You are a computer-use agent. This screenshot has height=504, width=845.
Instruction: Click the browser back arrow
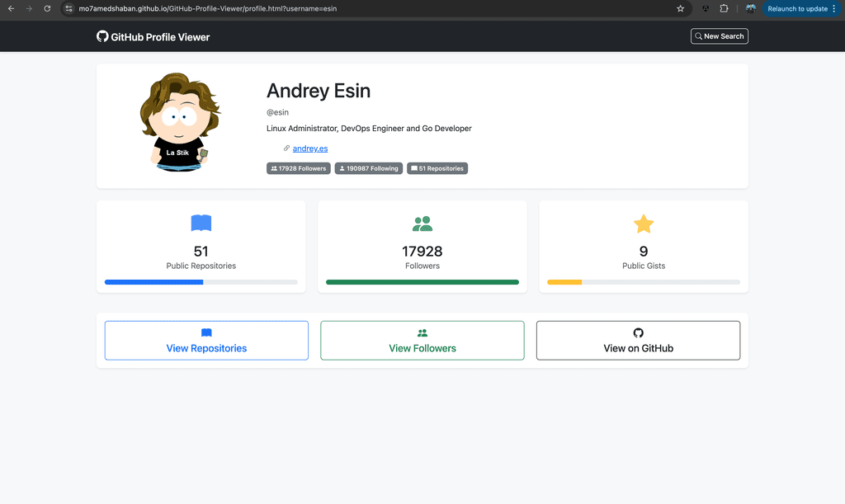11,8
